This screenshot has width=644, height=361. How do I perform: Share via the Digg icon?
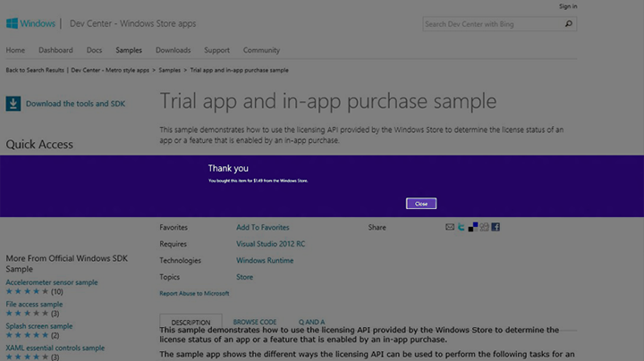tap(484, 227)
